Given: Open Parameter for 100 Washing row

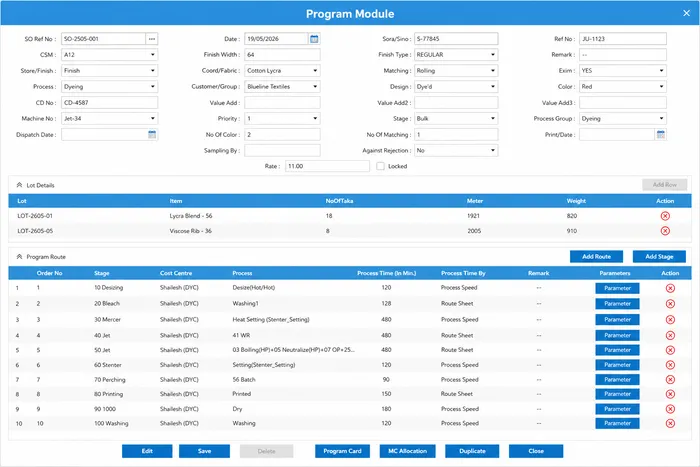Looking at the screenshot, I should click(617, 423).
